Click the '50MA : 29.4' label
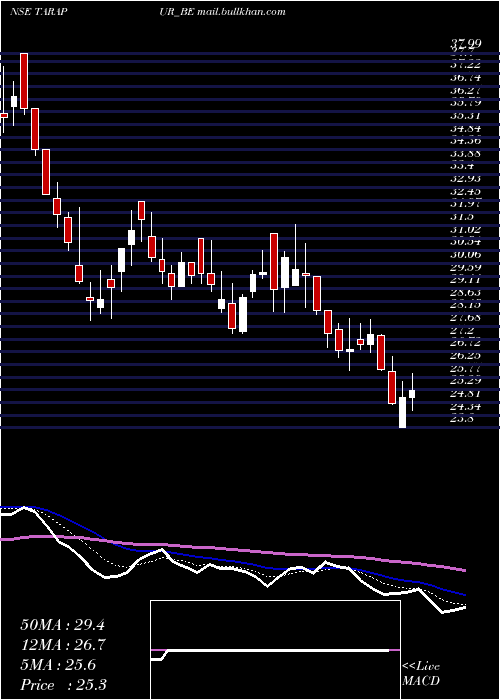Viewport: 500px width, 700px height. [62, 625]
